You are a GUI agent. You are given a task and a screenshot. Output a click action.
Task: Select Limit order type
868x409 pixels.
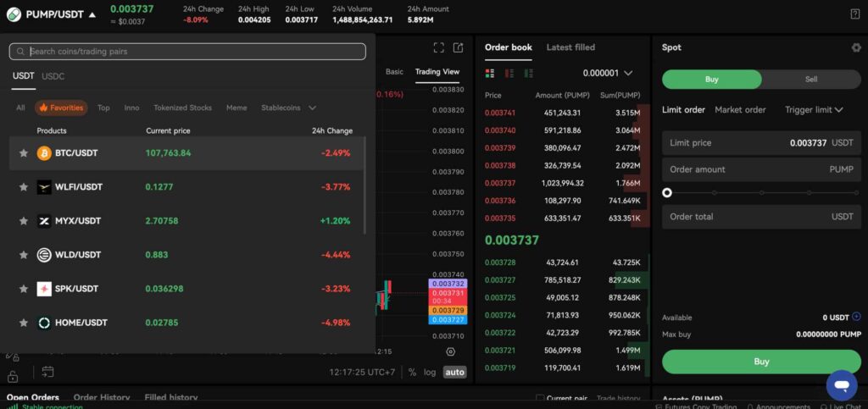pyautogui.click(x=684, y=110)
